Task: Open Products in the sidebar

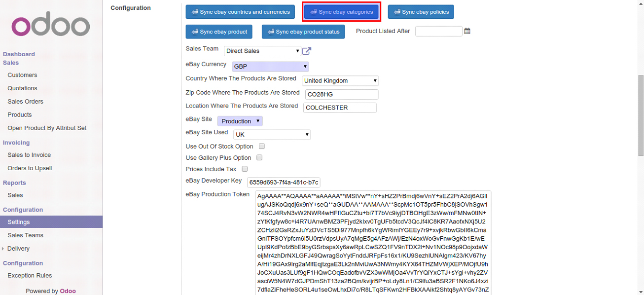Action: click(x=20, y=115)
